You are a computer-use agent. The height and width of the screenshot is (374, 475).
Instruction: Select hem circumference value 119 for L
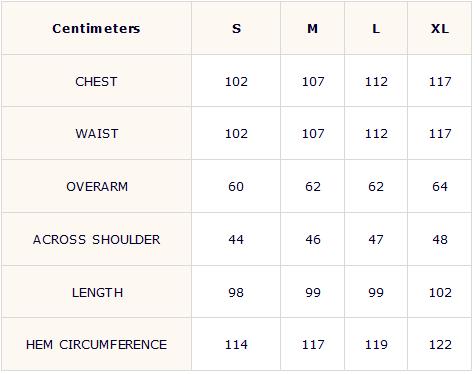(376, 345)
